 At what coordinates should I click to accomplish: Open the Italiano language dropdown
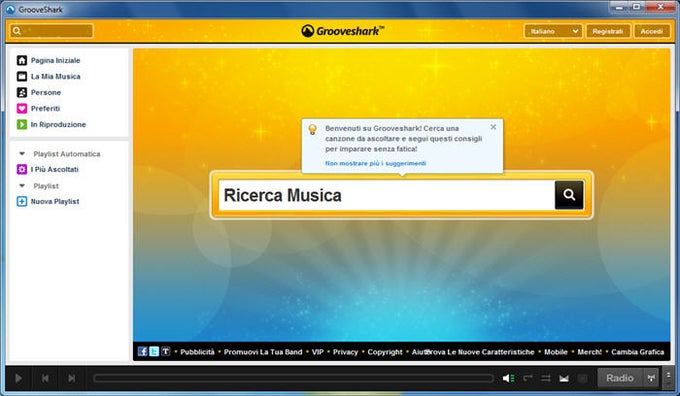click(x=553, y=31)
